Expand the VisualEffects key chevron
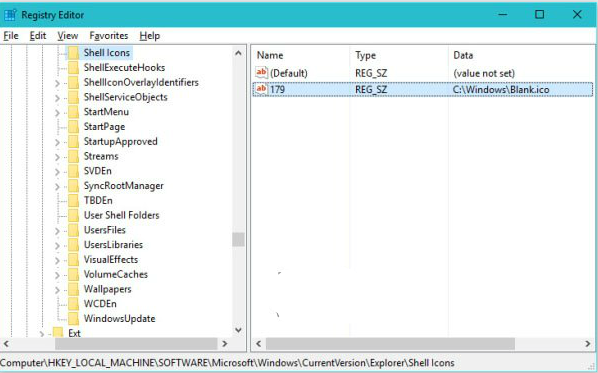Screen dimensions: 598x373 pyautogui.click(x=57, y=260)
